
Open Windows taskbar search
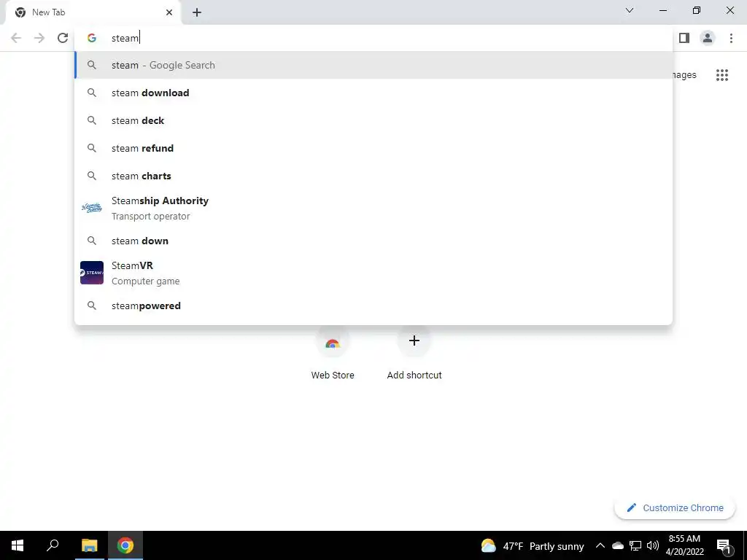point(53,545)
